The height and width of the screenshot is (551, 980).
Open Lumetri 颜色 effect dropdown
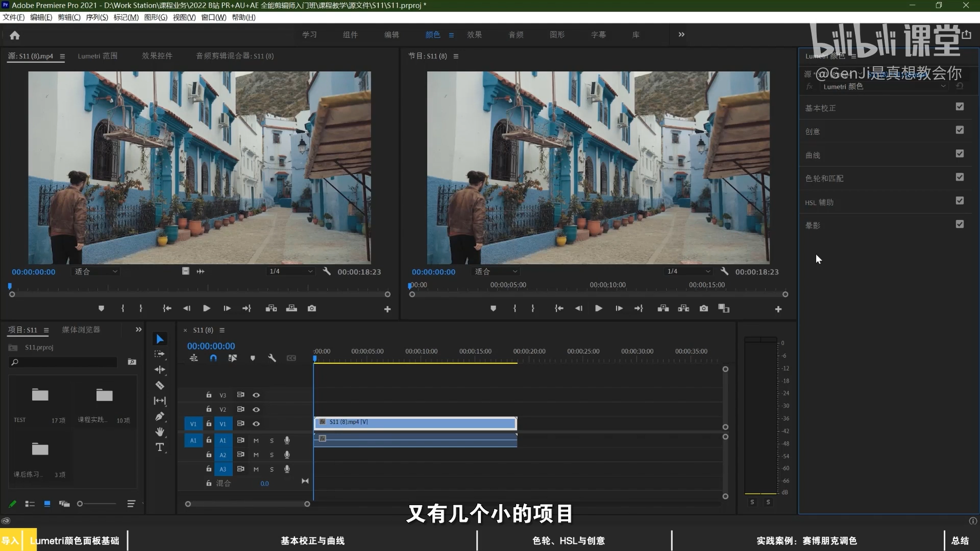coord(883,86)
